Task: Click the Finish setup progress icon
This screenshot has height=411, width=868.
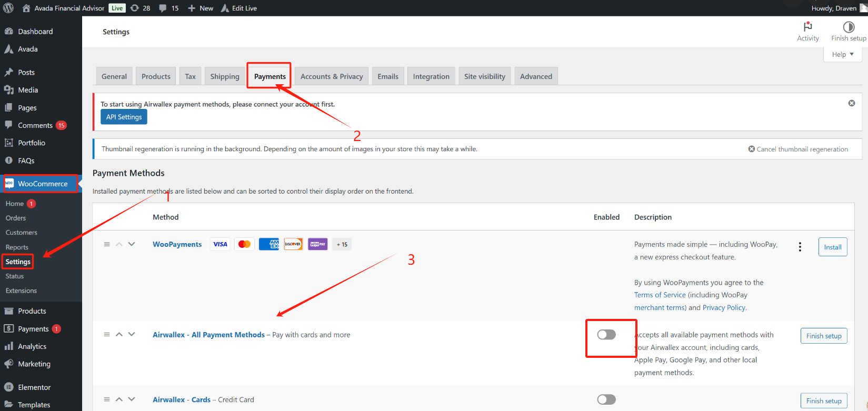Action: [849, 27]
